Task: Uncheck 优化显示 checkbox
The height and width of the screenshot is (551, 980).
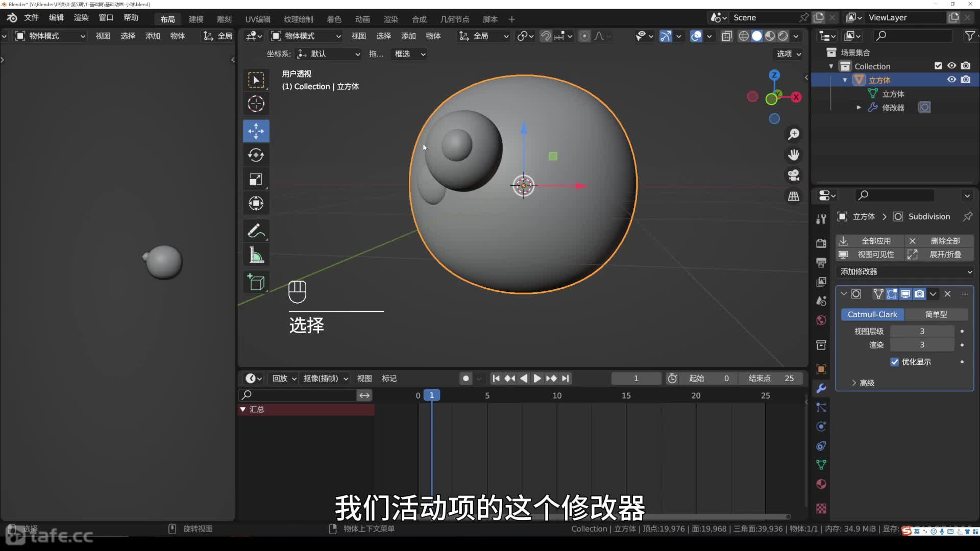Action: tap(894, 362)
